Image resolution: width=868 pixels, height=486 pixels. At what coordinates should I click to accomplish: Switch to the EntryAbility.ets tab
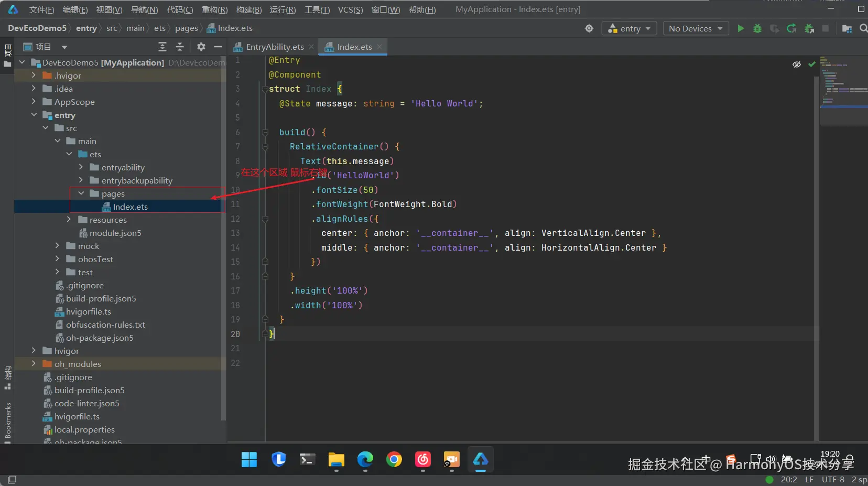tap(275, 47)
